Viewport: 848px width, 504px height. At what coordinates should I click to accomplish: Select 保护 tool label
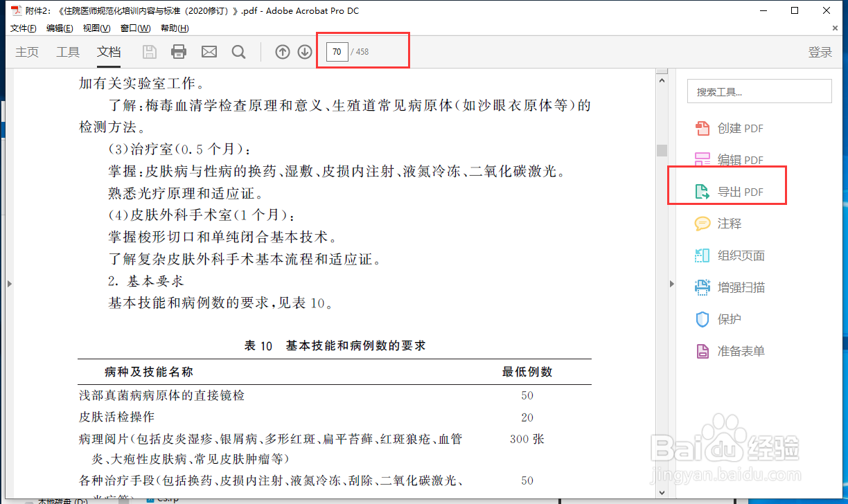point(730,319)
